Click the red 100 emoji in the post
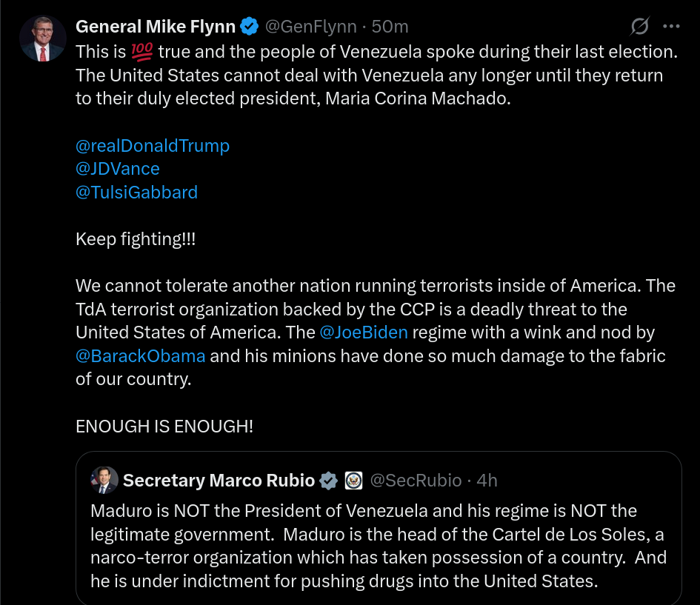The height and width of the screenshot is (605, 700). (142, 52)
